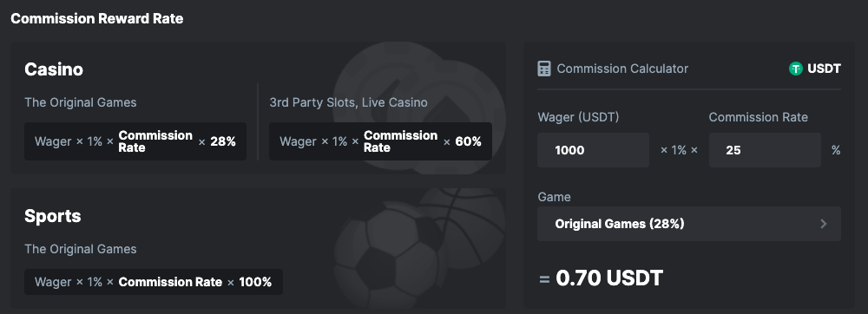Screen dimensions: 868x314
Task: Select the 3rd Party Slots 60% formula box
Action: pos(380,141)
